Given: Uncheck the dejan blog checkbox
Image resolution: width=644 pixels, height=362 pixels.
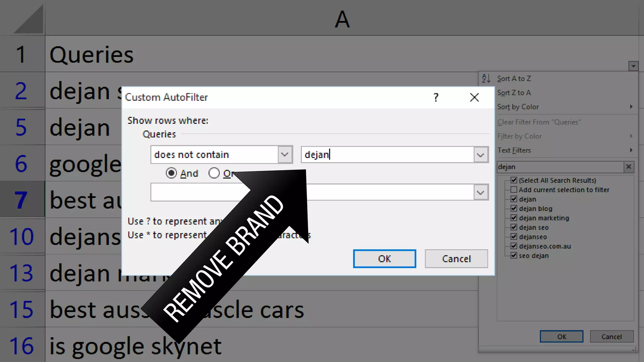Looking at the screenshot, I should point(514,208).
